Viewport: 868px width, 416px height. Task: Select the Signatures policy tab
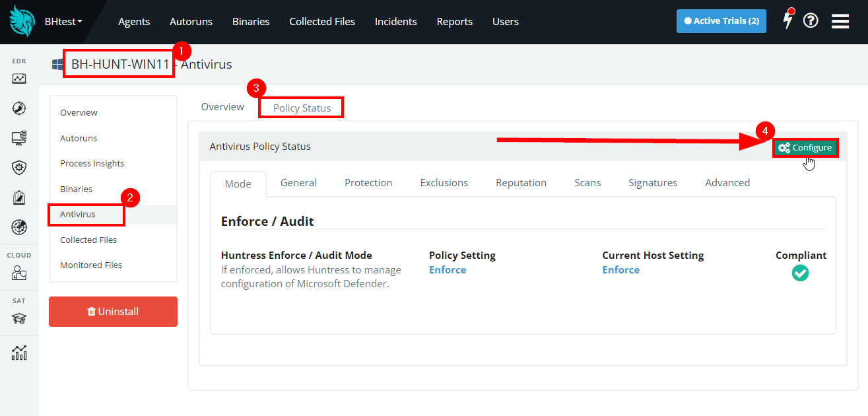653,183
